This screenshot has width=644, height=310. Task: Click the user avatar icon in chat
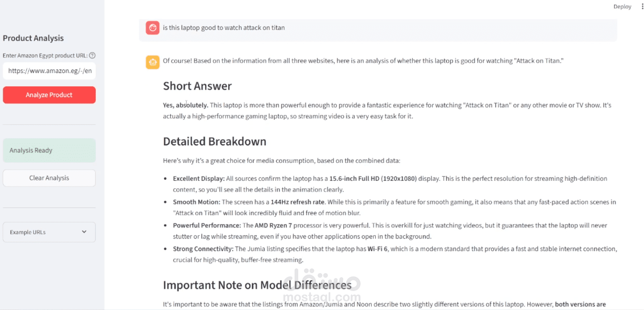tap(153, 28)
